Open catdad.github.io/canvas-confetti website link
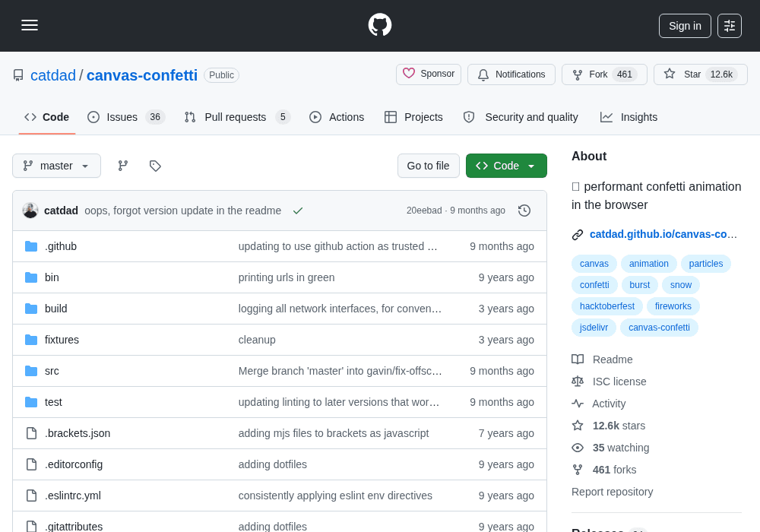 tap(663, 235)
